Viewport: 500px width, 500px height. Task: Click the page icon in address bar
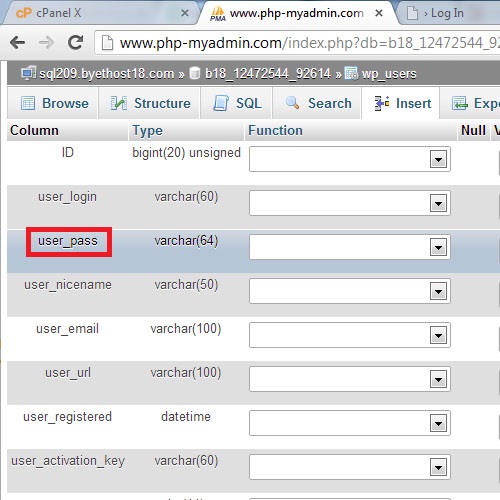tap(107, 43)
